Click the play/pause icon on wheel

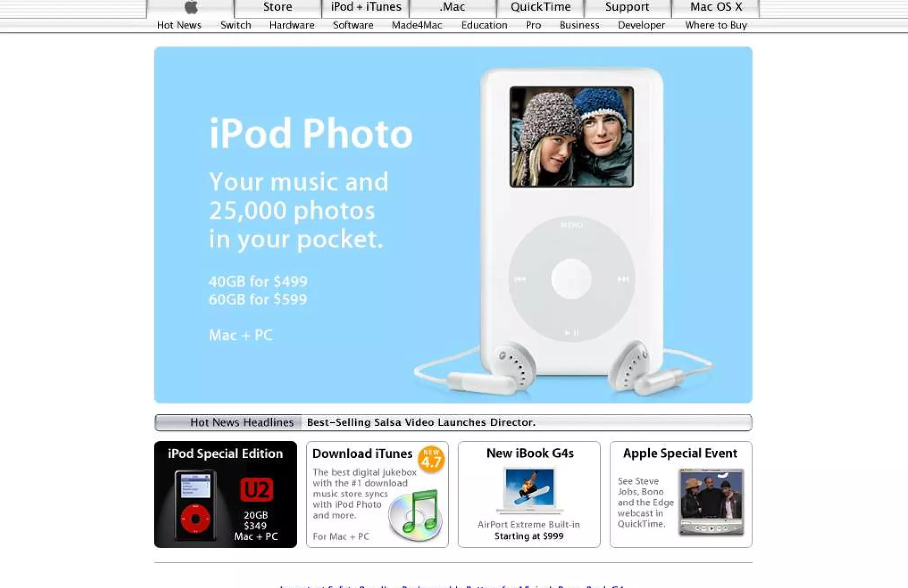(571, 332)
